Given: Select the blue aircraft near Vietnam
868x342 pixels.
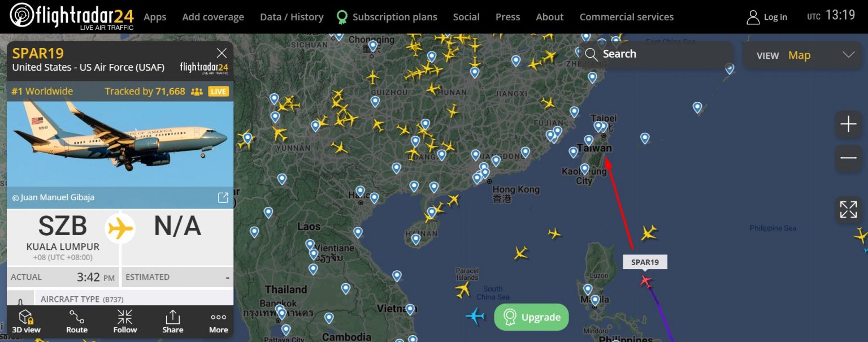Looking at the screenshot, I should pos(475,315).
